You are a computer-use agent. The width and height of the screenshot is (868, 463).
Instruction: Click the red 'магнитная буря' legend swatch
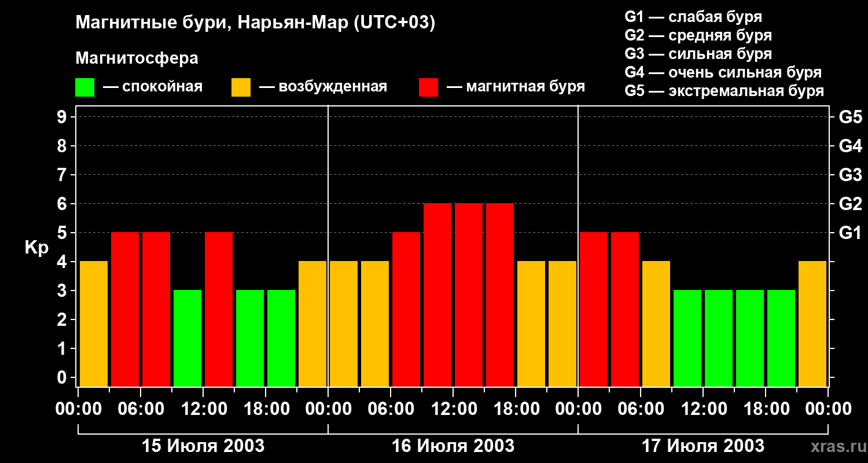[428, 87]
